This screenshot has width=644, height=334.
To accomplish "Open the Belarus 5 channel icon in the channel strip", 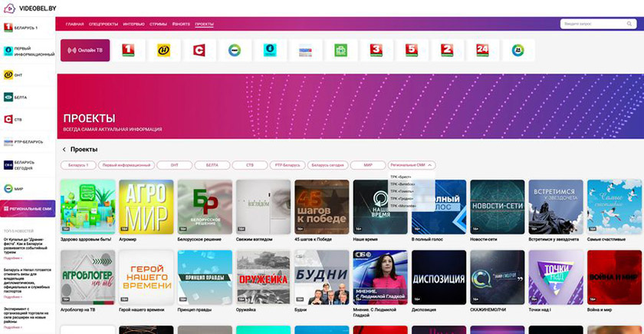I will click(x=412, y=51).
